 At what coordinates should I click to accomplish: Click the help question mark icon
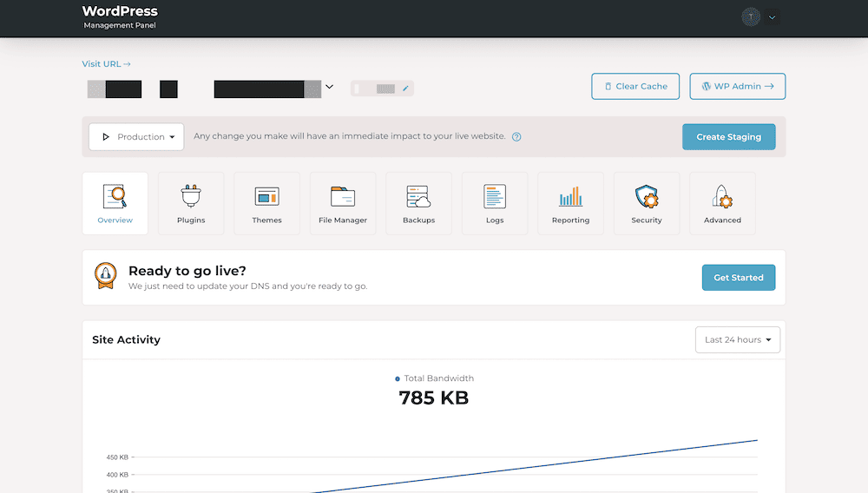coord(516,137)
